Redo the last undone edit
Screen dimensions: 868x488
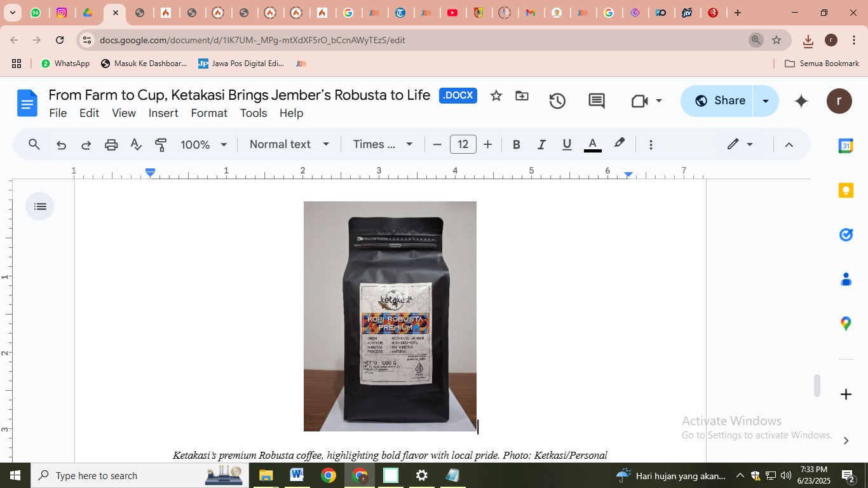[86, 145]
